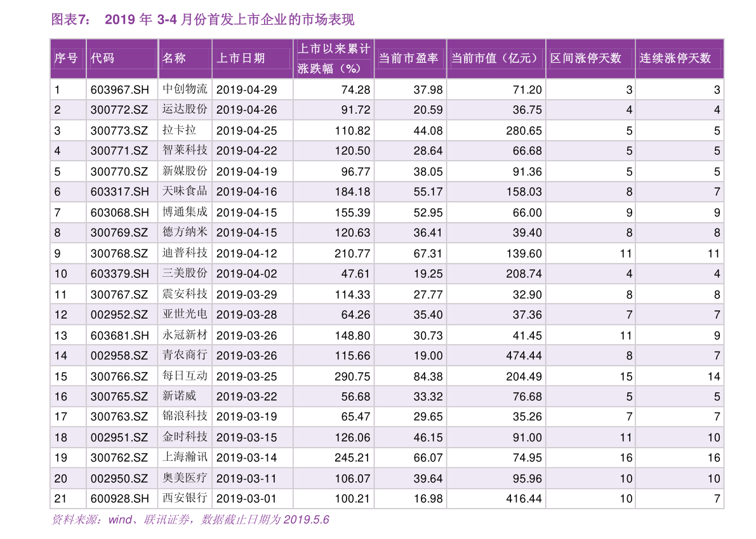756x539 pixels.
Task: Select the 当前市盈率 column header
Action: [409, 58]
